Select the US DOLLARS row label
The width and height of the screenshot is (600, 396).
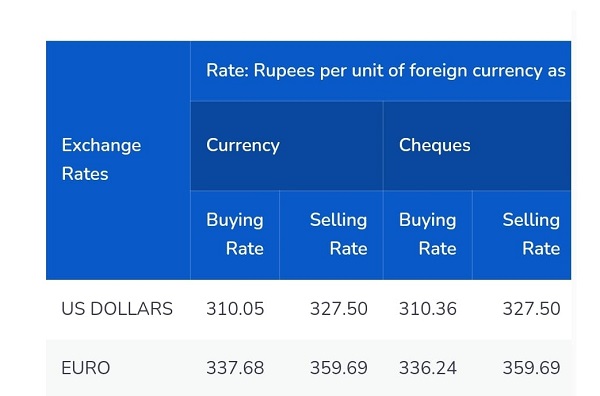[x=117, y=309]
